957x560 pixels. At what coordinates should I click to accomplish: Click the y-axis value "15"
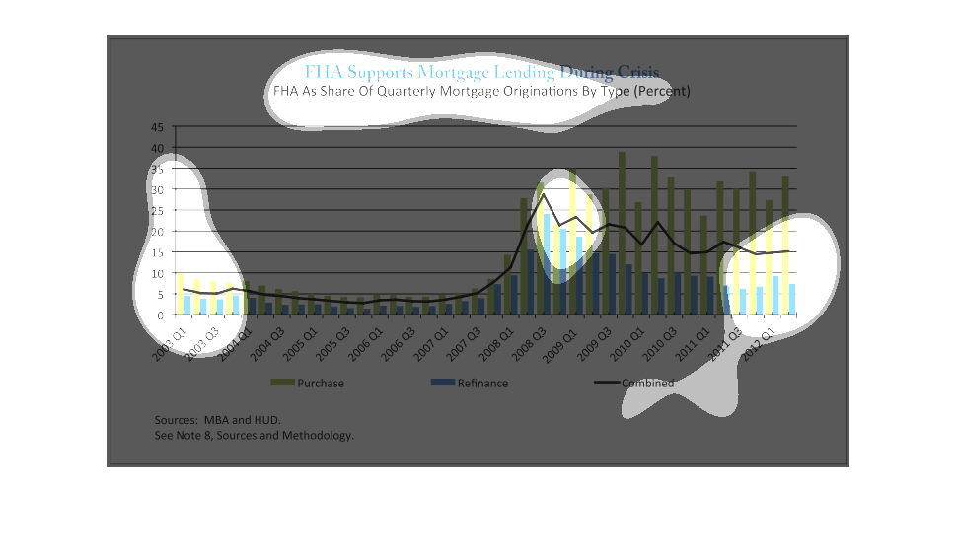pyautogui.click(x=158, y=252)
